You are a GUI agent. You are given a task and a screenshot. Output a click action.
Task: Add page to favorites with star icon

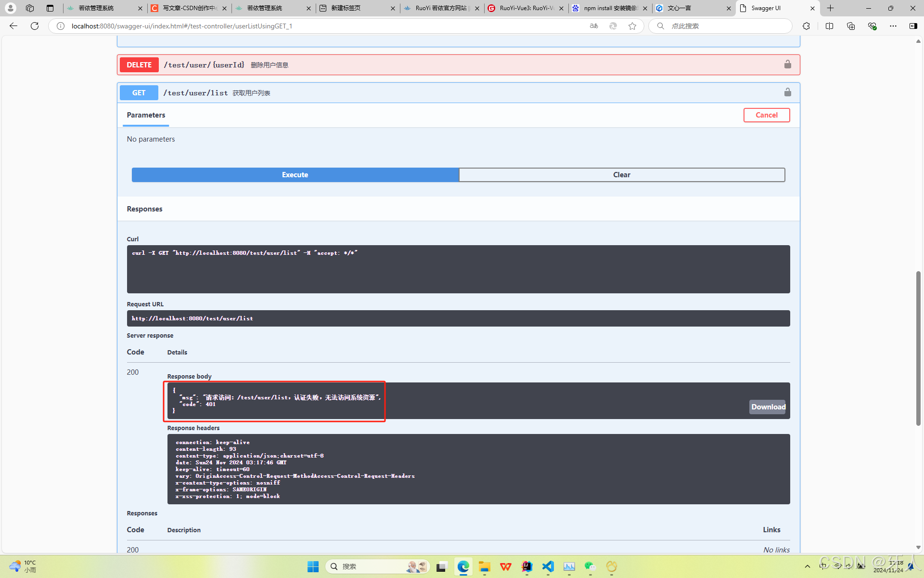click(632, 26)
